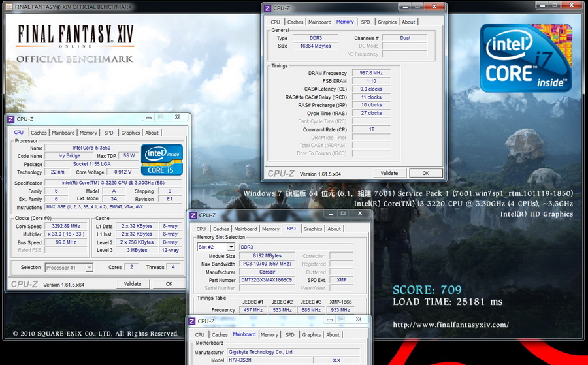Click OK in the CPU tab window

point(169,284)
